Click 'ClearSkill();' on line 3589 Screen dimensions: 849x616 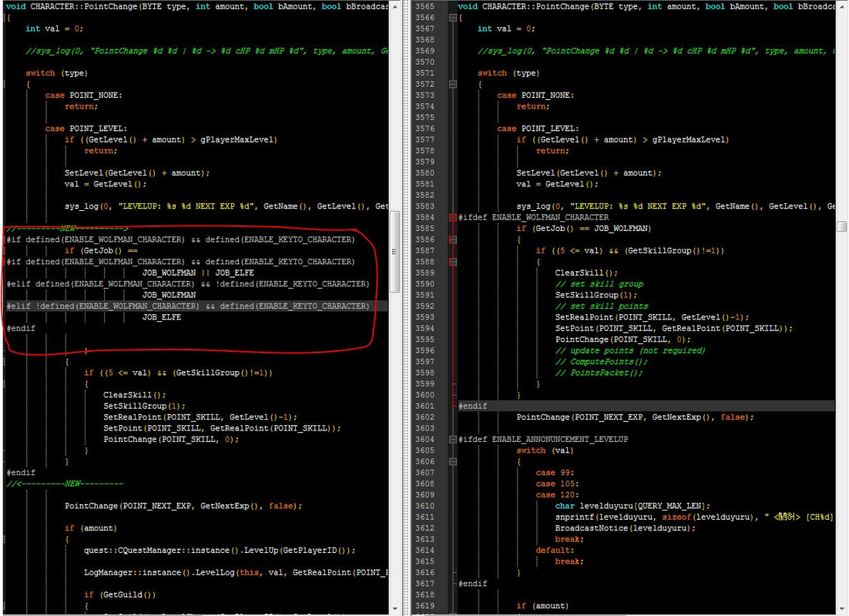pyautogui.click(x=586, y=273)
